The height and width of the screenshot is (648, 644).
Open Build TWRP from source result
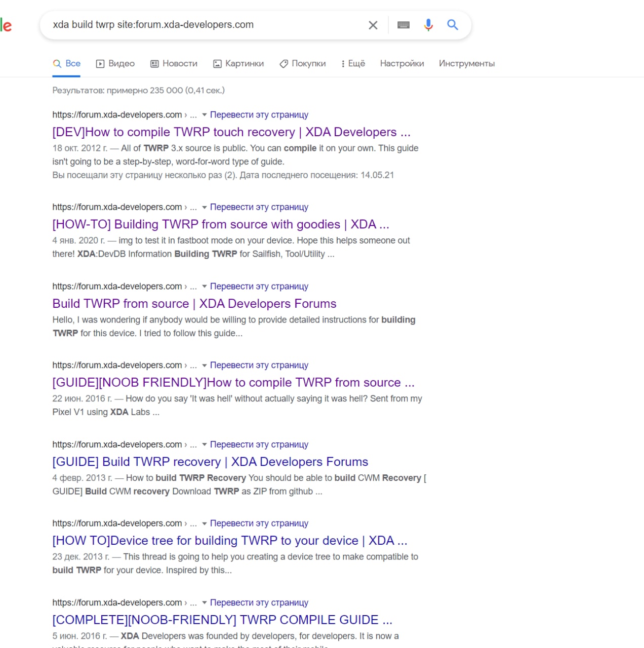pyautogui.click(x=194, y=304)
